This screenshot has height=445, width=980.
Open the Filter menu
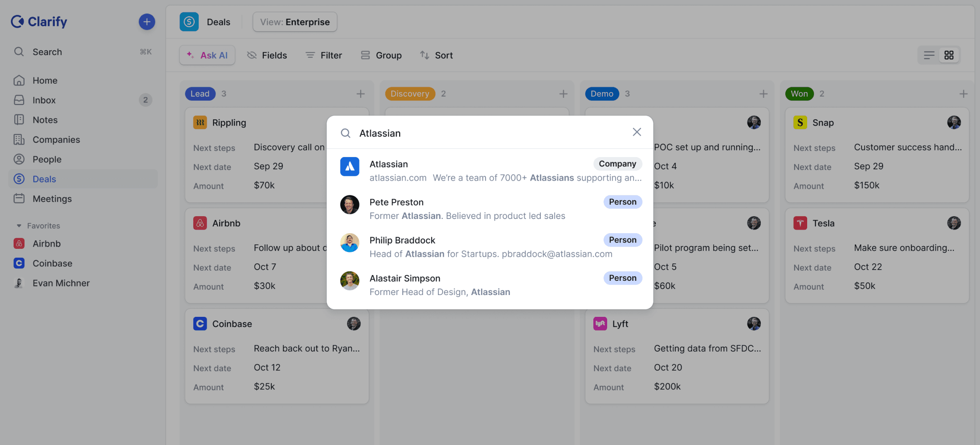(x=324, y=55)
